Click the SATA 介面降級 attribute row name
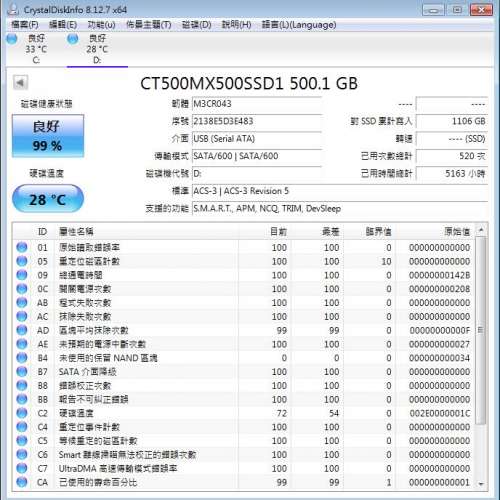 tap(88, 372)
